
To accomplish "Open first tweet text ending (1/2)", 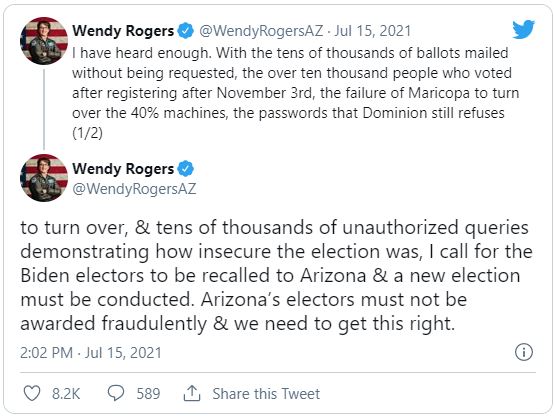I will pyautogui.click(x=295, y=93).
